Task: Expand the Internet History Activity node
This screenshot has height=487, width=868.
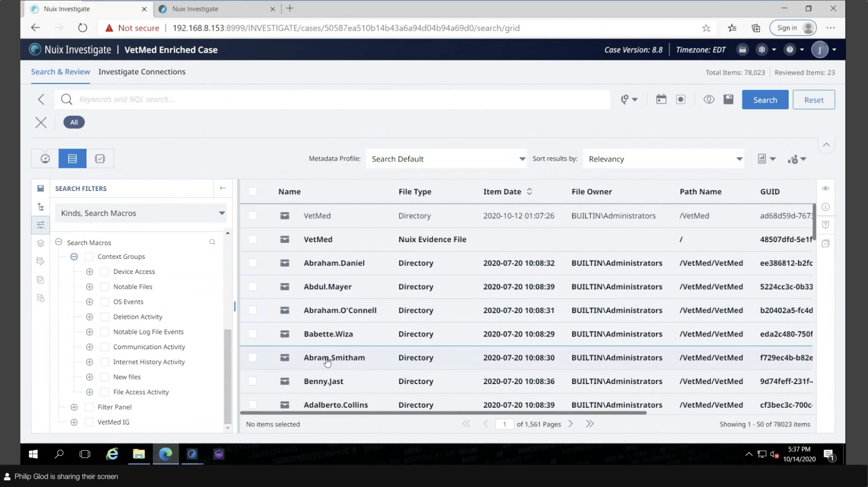Action: (89, 362)
